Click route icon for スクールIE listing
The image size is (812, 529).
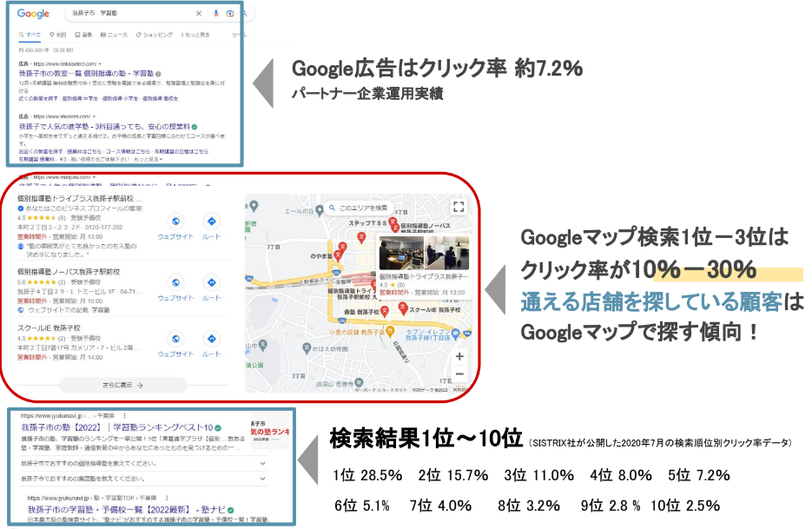click(x=211, y=339)
